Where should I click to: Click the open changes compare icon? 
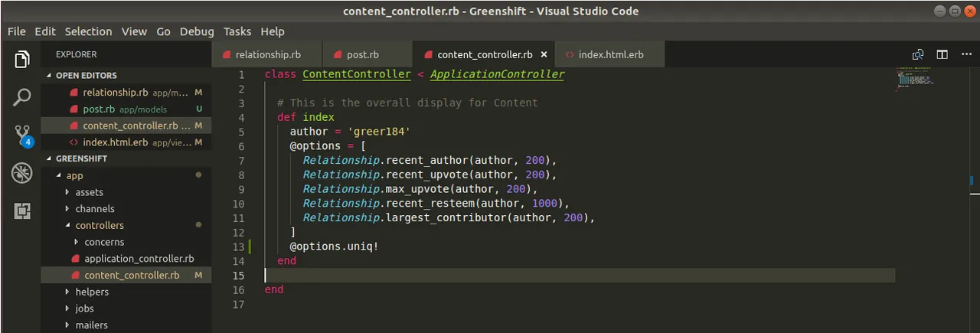point(918,54)
